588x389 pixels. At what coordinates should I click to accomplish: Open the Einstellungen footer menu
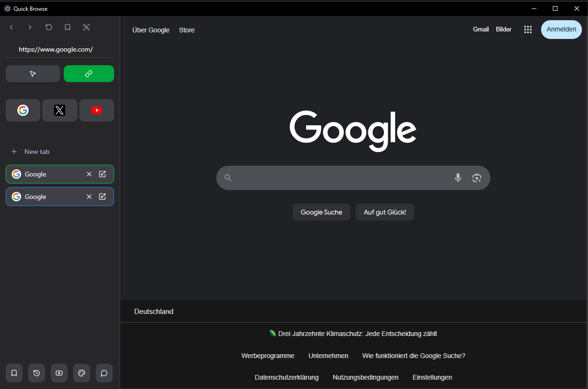tap(432, 377)
